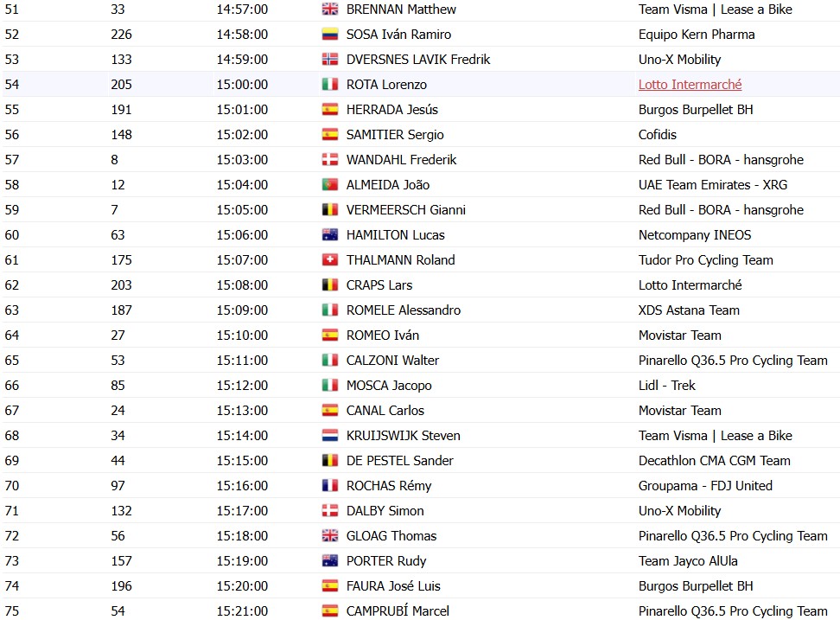Click rider name BRENNAN Matthew
The height and width of the screenshot is (620, 840).
401,10
